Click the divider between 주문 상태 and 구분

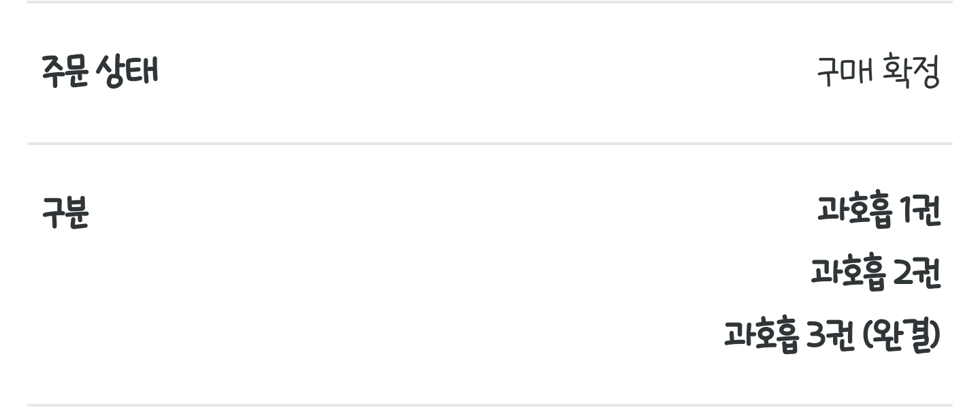(490, 143)
